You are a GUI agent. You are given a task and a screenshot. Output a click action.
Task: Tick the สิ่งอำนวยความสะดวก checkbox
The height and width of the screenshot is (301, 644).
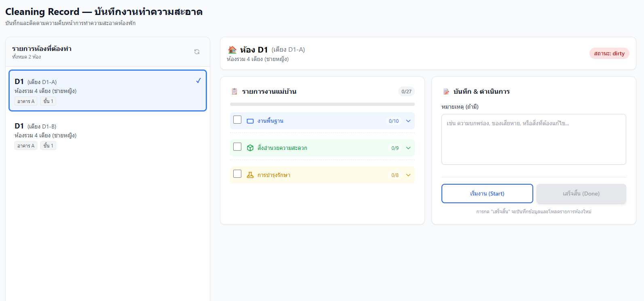[237, 147]
